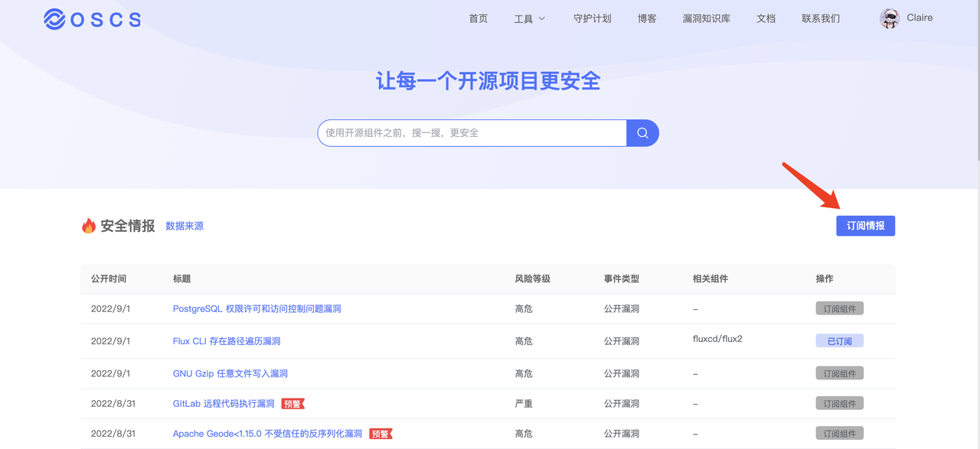Open Claire's avatar menu

click(x=889, y=18)
